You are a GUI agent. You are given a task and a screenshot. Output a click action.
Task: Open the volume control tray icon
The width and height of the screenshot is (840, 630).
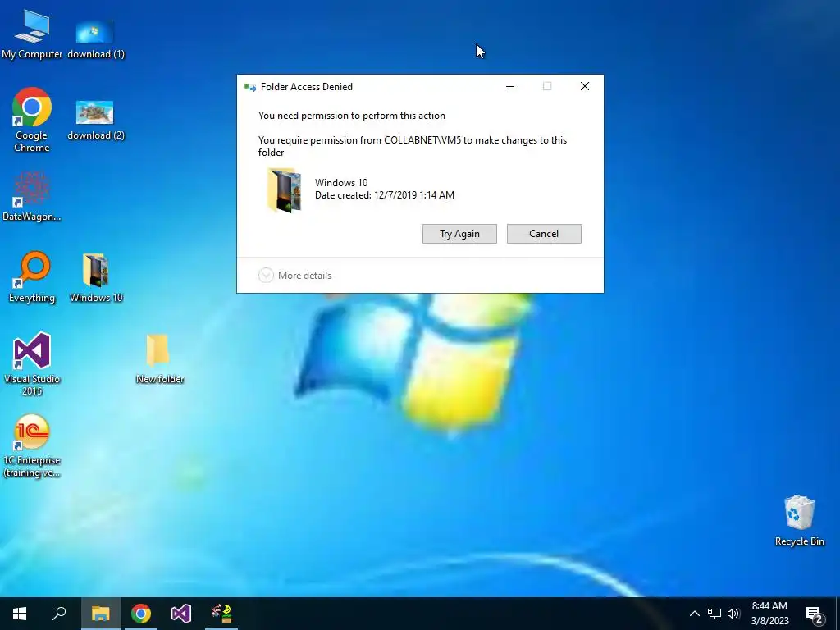click(x=733, y=614)
